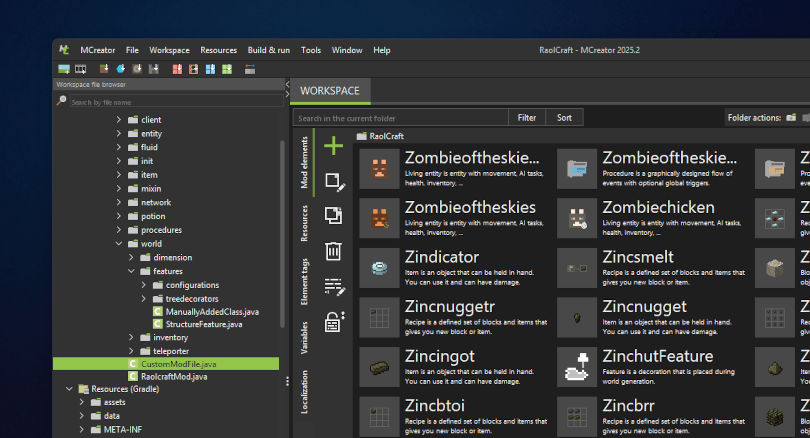Expand the dimension folder
This screenshot has width=810, height=438.
[x=131, y=257]
